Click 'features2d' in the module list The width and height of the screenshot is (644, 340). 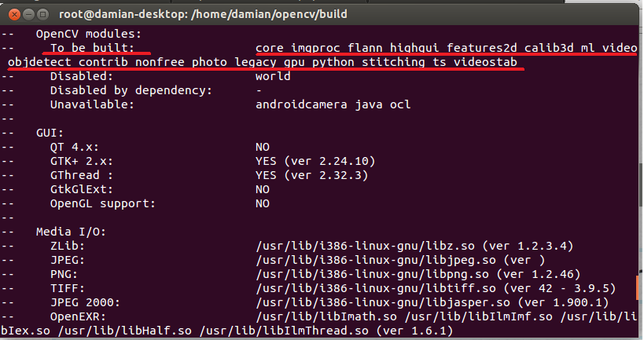point(482,48)
